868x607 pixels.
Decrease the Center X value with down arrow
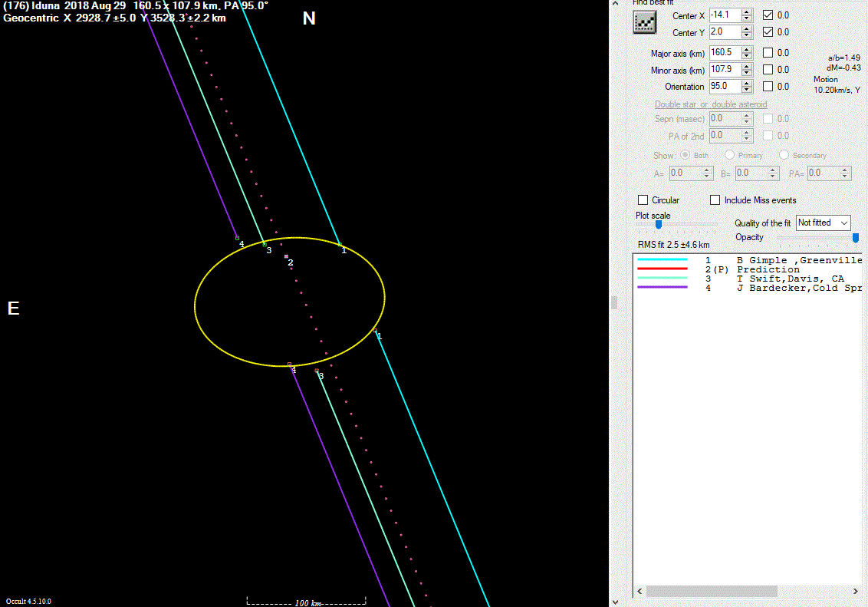pyautogui.click(x=747, y=18)
